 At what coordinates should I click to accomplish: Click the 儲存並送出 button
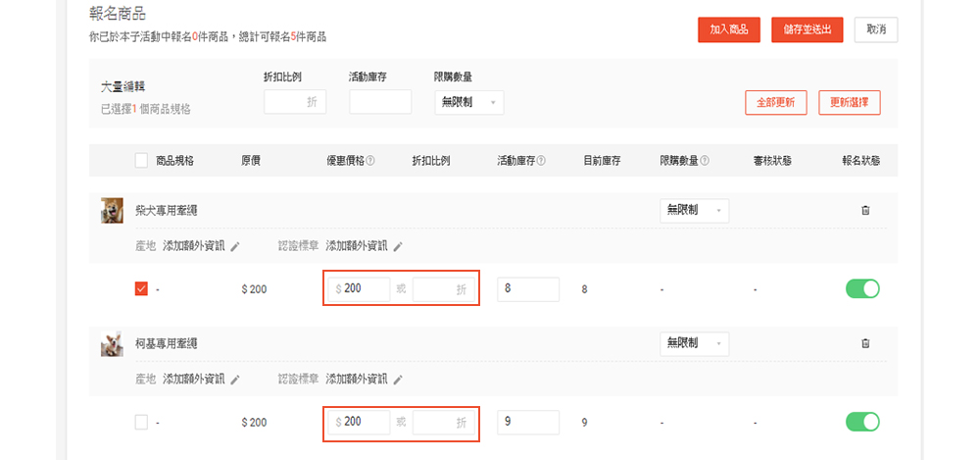[x=808, y=29]
